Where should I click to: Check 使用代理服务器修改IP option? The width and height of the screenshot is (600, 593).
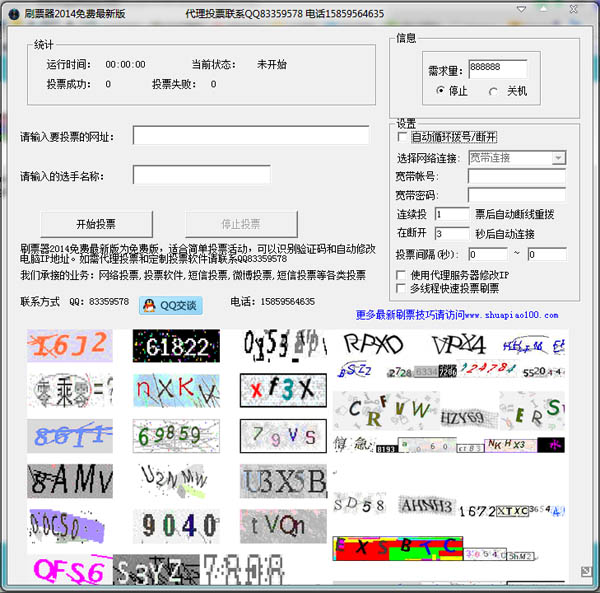(x=403, y=273)
